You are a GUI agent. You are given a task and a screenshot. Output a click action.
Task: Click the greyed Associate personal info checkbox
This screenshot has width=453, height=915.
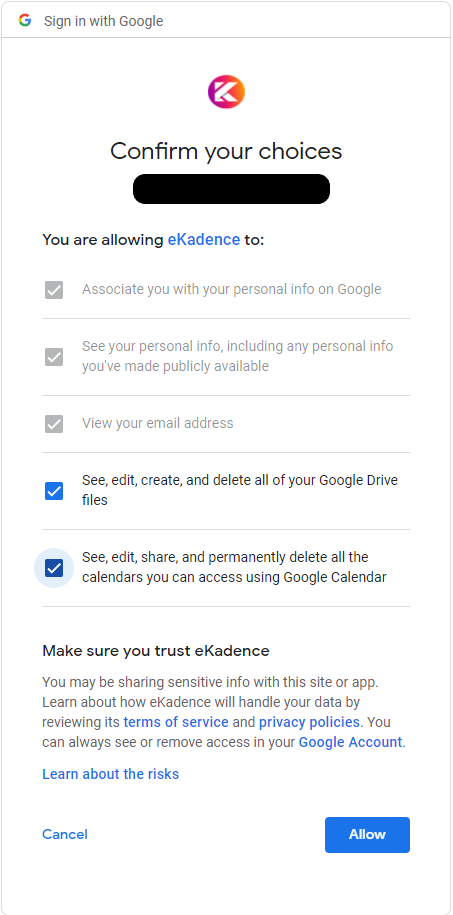click(x=54, y=290)
